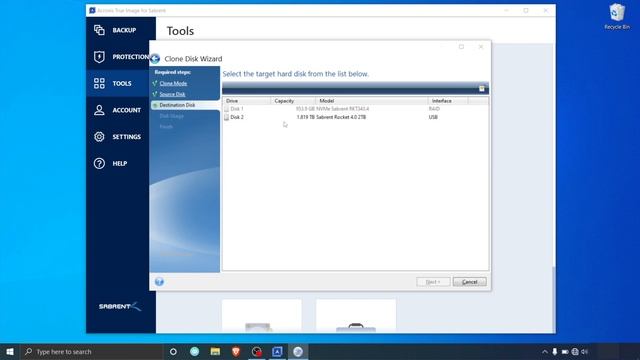Open the teal circular app on taskbar
Viewport: 640px width, 360px height.
[x=195, y=351]
